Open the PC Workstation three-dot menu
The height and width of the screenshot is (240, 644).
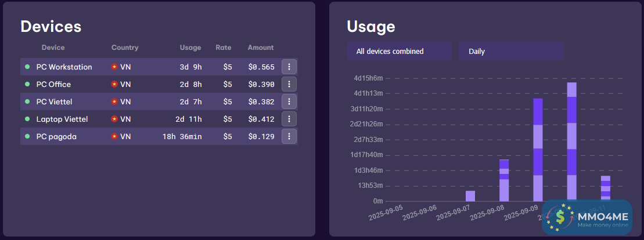click(x=289, y=67)
